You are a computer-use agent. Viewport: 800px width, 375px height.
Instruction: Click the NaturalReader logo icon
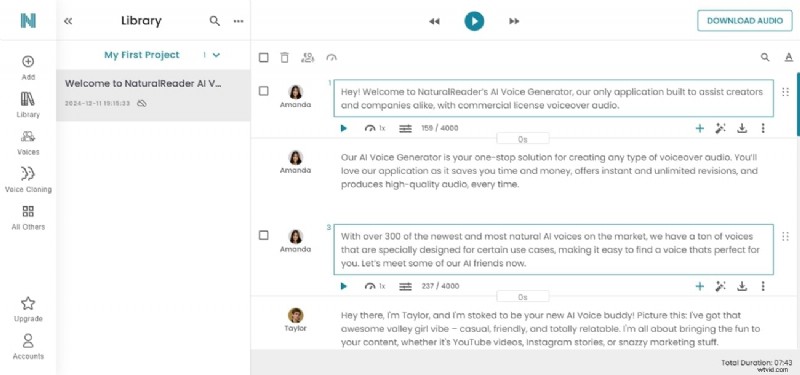tap(28, 20)
